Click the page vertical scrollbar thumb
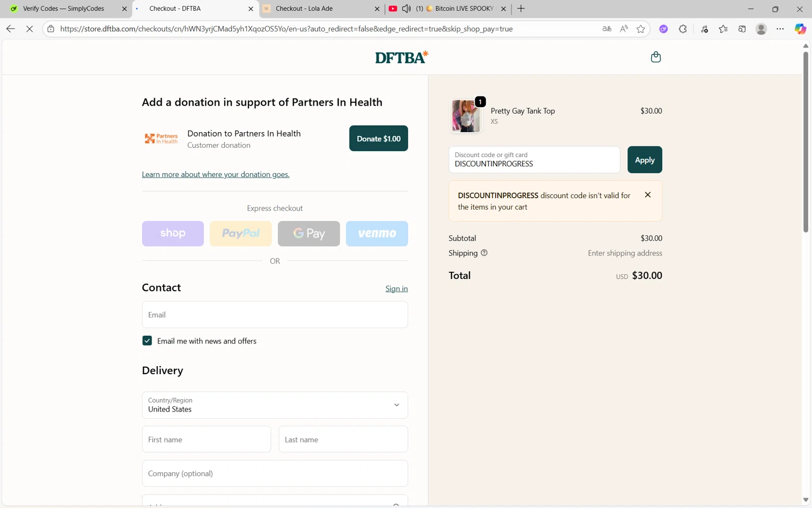 click(x=806, y=142)
